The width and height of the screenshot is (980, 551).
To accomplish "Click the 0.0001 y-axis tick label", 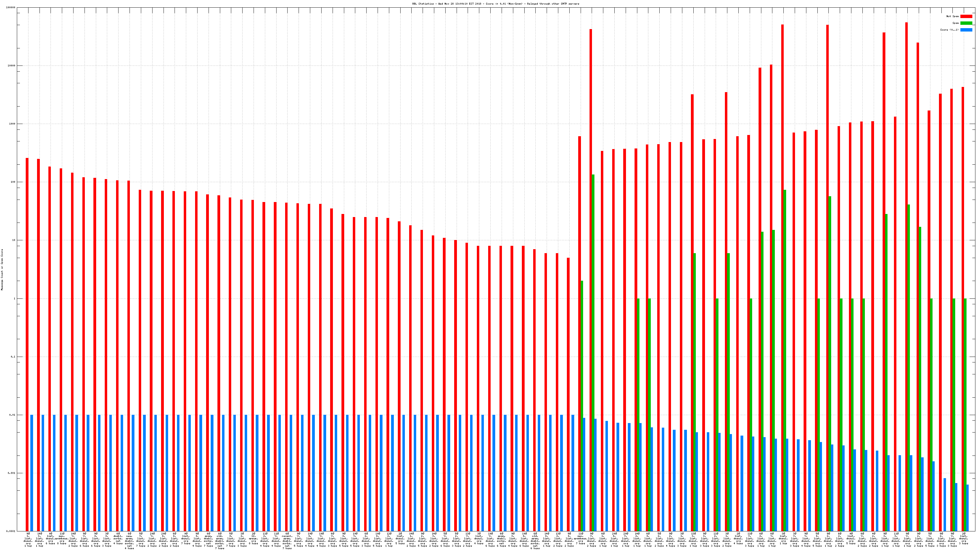I will (11, 531).
